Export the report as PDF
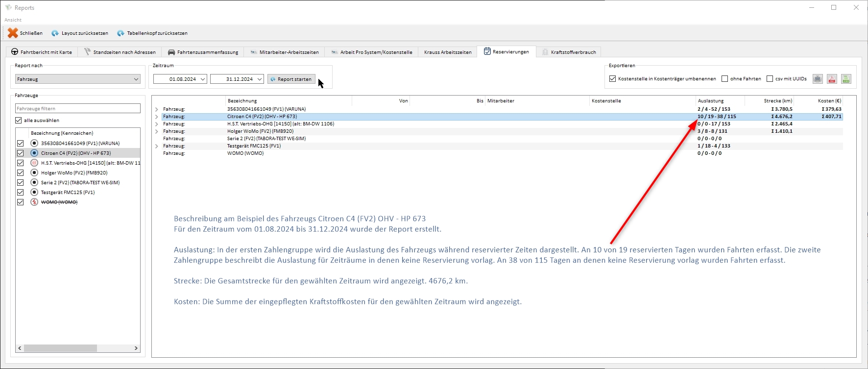This screenshot has width=868, height=369. coord(832,79)
